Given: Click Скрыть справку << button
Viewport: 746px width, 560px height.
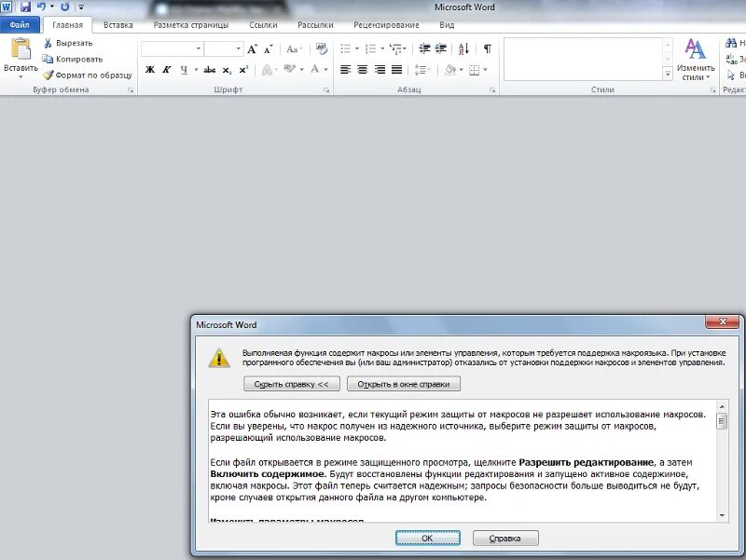Looking at the screenshot, I should coord(292,384).
